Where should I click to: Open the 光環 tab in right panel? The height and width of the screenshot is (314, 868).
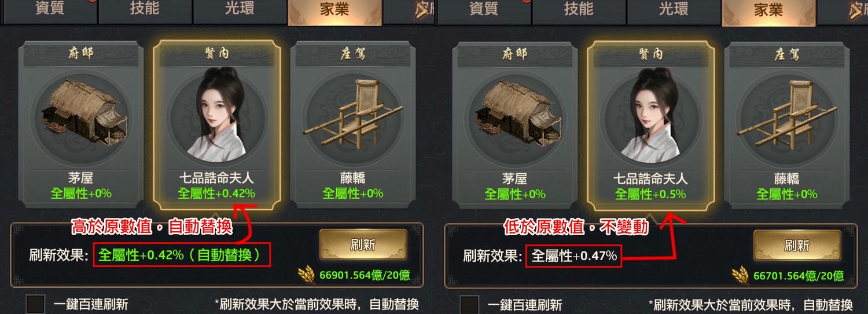coord(673,10)
